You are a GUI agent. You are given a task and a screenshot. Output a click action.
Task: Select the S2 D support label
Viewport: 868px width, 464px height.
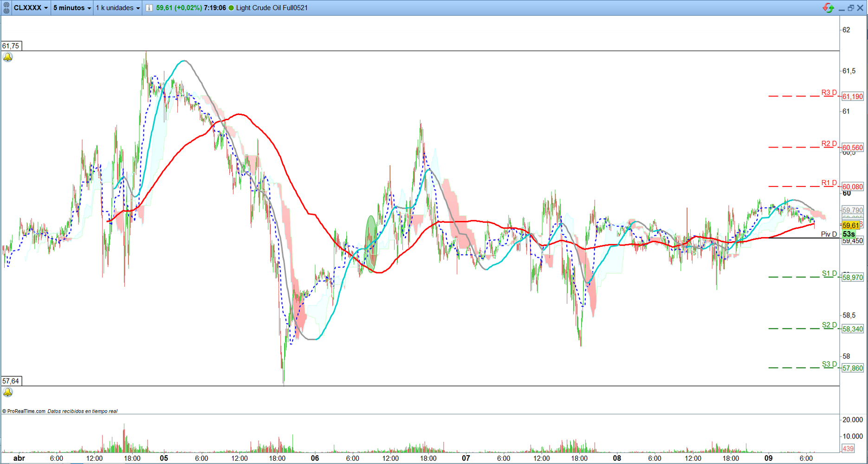[829, 325]
